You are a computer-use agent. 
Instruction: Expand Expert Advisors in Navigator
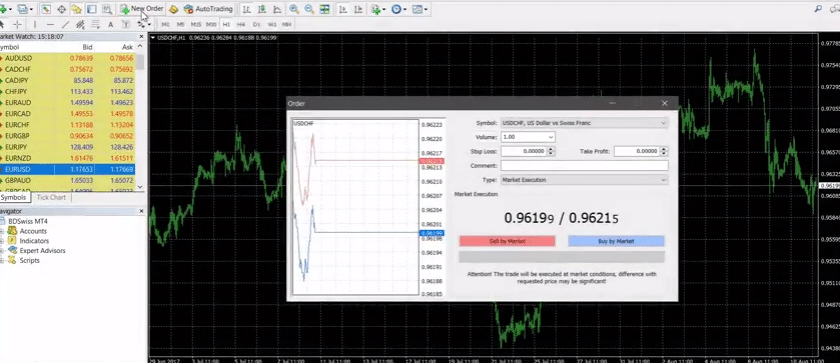pos(2,251)
